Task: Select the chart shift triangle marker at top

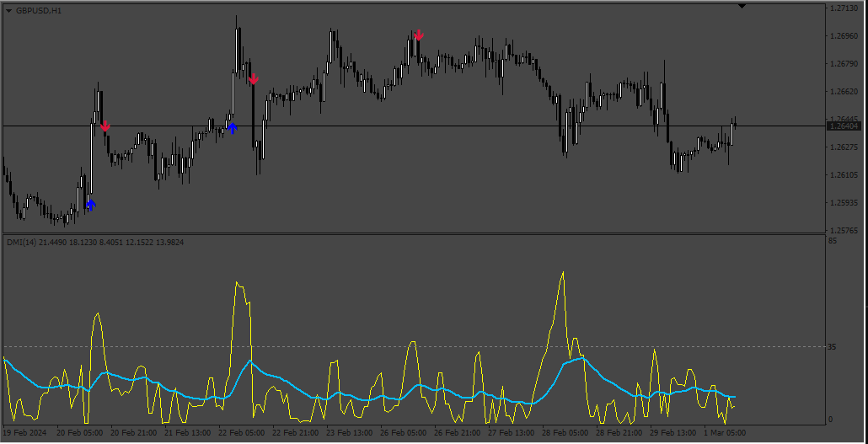Action: (x=742, y=6)
